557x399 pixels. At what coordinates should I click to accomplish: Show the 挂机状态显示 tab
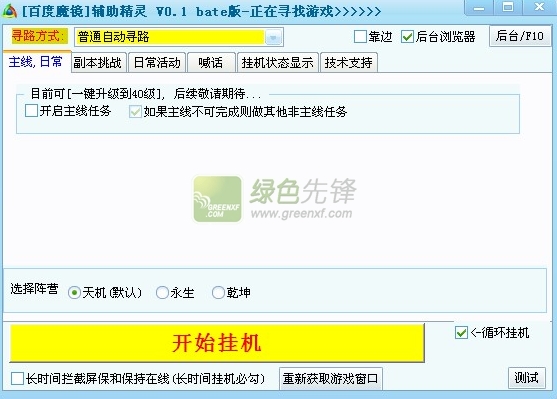point(277,63)
